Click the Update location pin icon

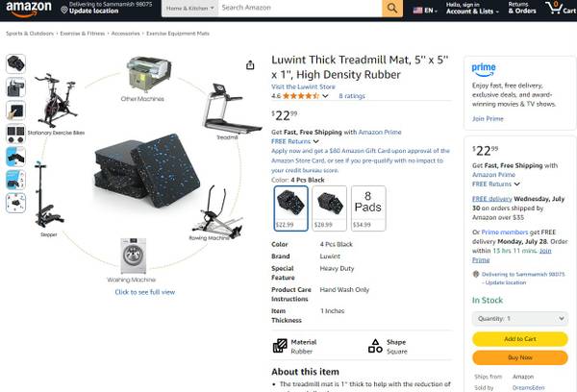click(64, 10)
